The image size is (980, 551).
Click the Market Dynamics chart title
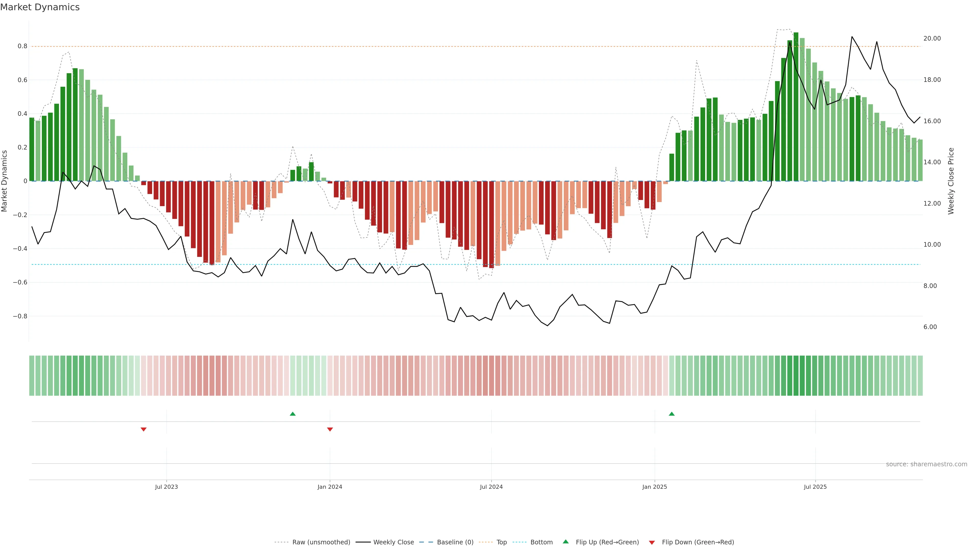point(40,7)
